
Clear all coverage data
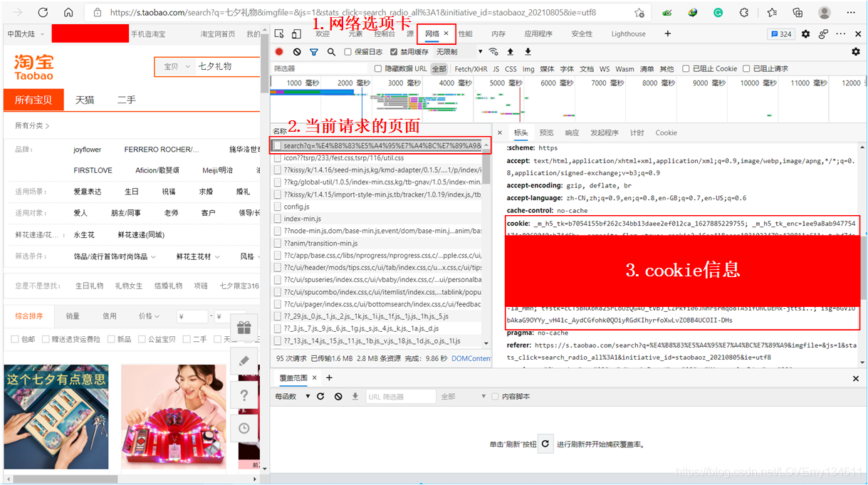[338, 396]
